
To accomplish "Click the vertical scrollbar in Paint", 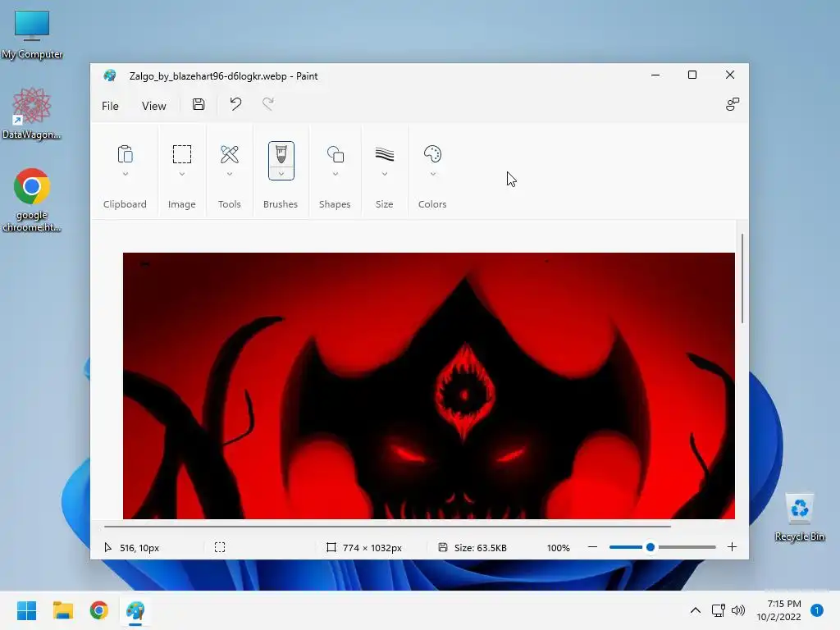I will pos(742,279).
